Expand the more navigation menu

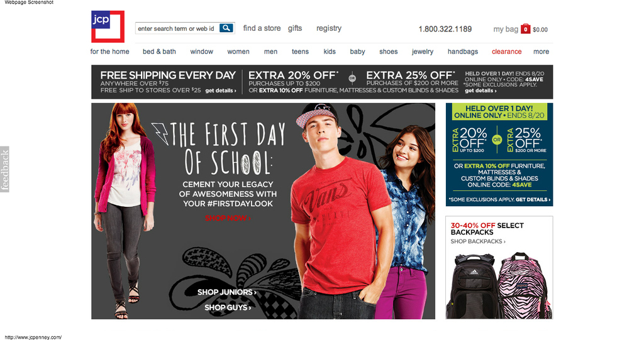(x=541, y=52)
